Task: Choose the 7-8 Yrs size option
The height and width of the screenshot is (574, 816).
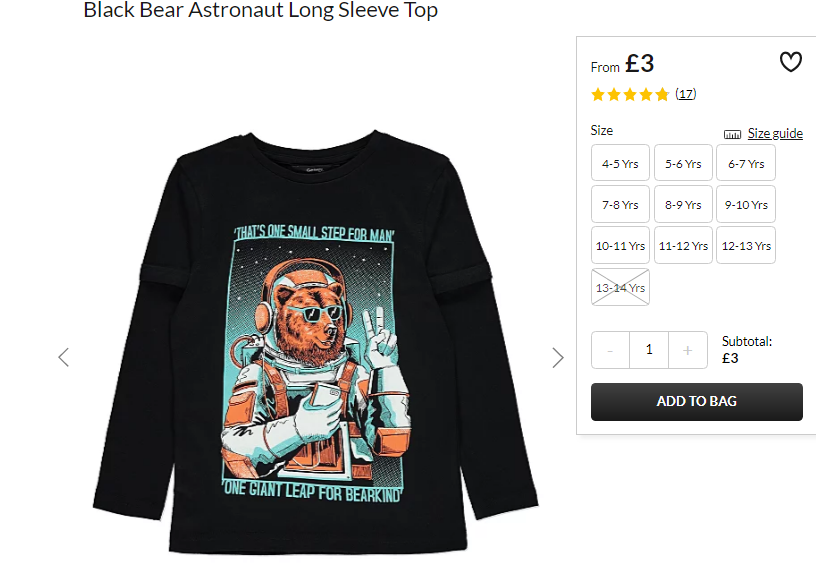Action: (x=620, y=204)
